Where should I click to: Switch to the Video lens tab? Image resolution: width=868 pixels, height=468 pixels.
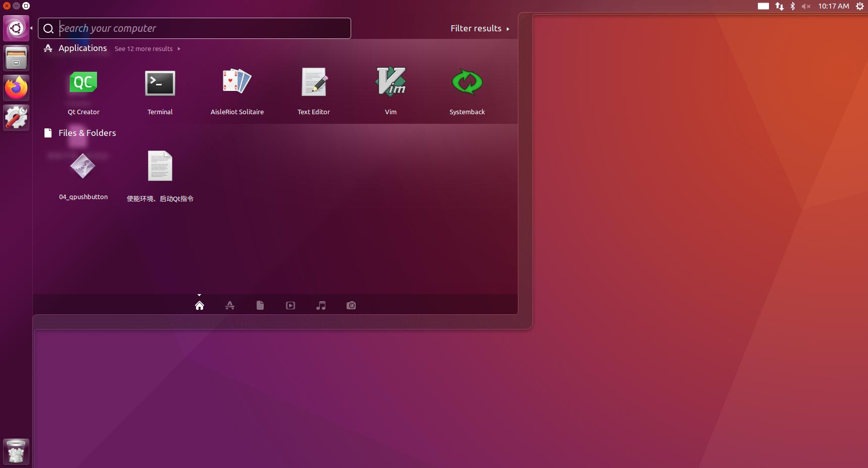coord(291,305)
